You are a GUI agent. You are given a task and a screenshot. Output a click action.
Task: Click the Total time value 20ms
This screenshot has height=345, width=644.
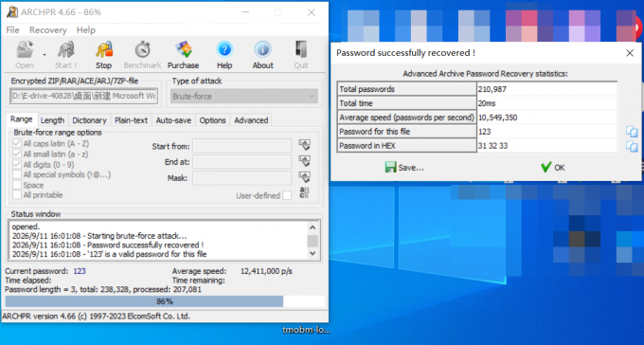pyautogui.click(x=487, y=103)
